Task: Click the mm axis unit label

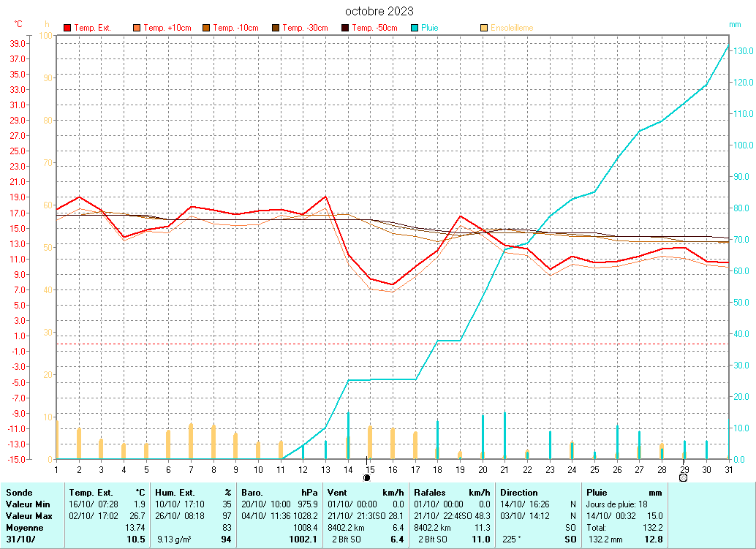Action: click(x=735, y=25)
